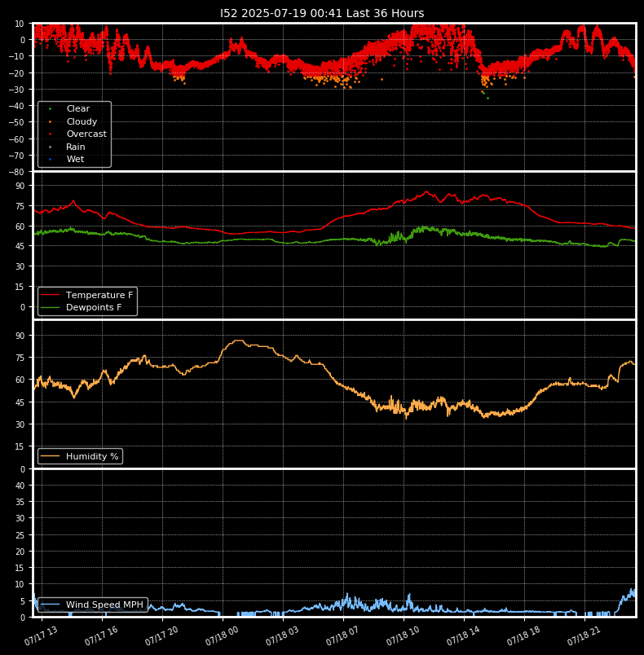Click the 'Rain' legend entry
The height and width of the screenshot is (655, 644).
click(x=76, y=147)
